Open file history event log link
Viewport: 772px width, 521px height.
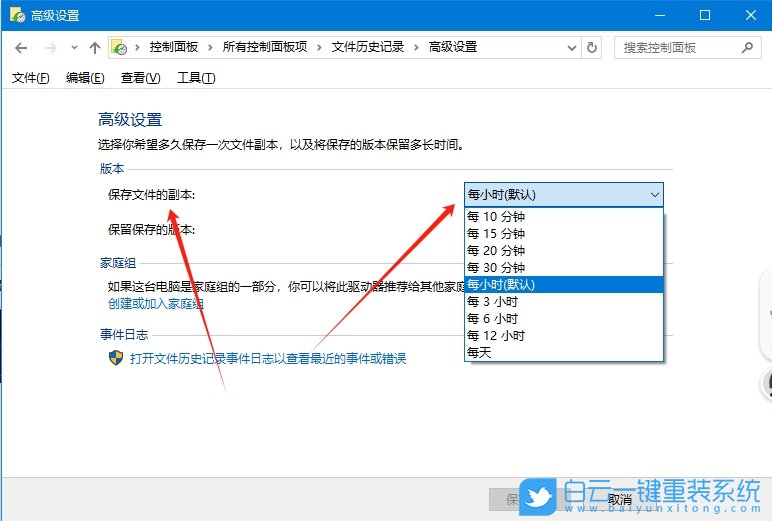tap(268, 358)
